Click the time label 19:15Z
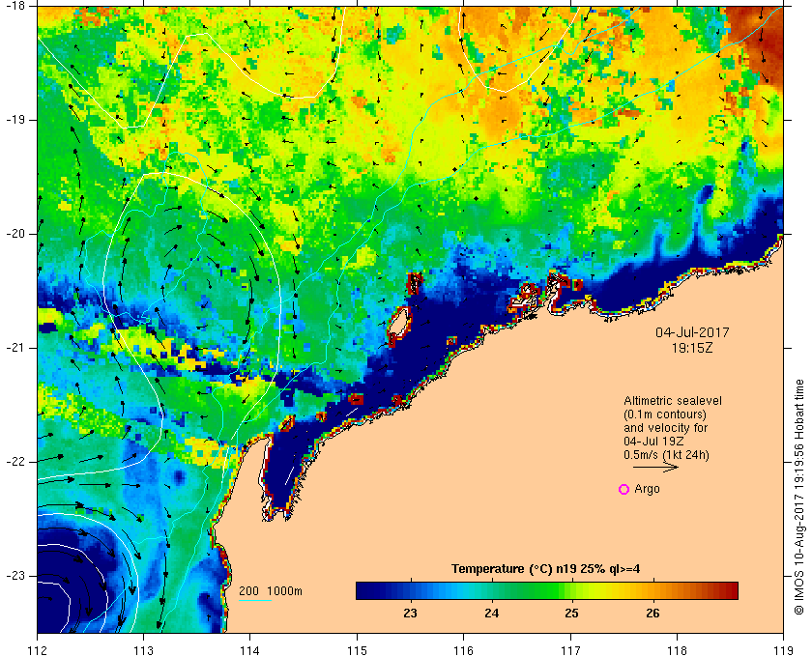Screen dimensions: 812x657 click(692, 348)
